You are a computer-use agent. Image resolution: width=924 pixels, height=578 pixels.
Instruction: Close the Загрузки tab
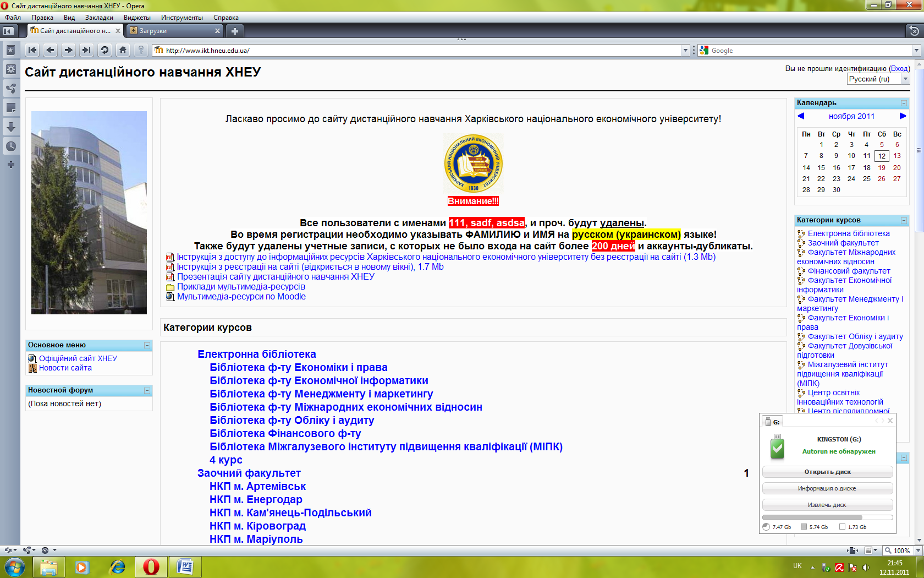point(217,31)
